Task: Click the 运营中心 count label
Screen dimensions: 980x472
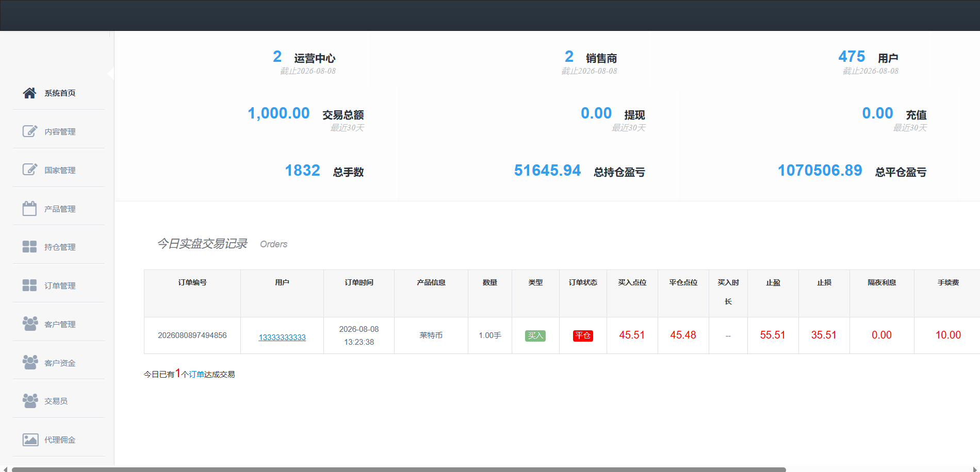Action: tap(315, 58)
